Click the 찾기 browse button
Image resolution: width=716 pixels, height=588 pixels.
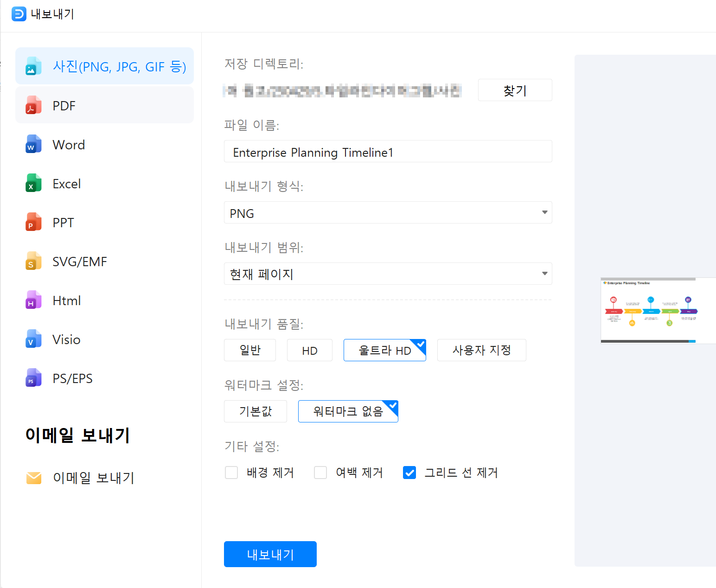pos(515,90)
